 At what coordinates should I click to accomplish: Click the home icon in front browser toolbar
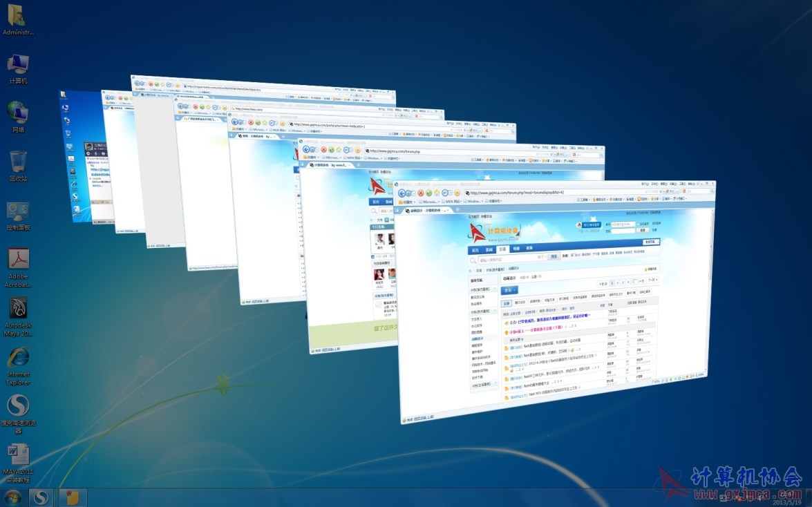437,193
